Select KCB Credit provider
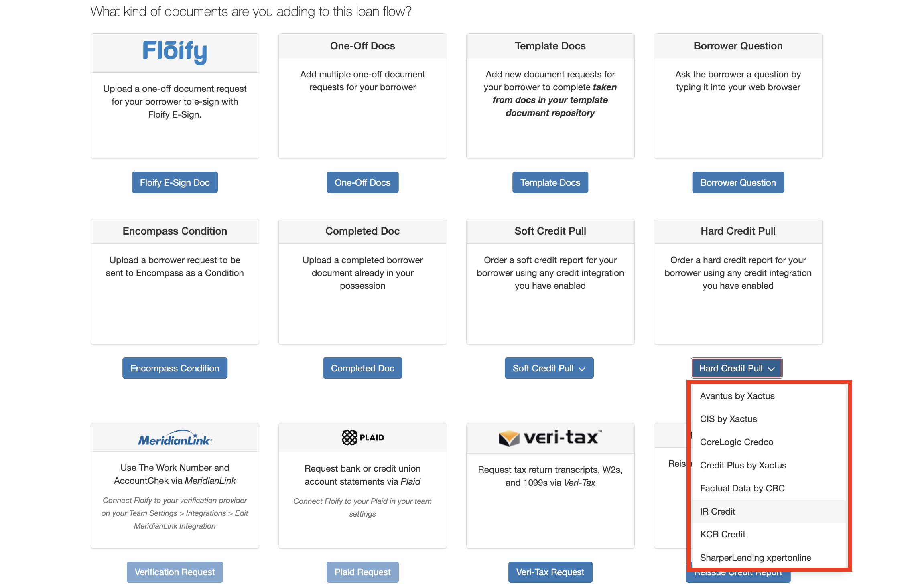This screenshot has width=918, height=588. tap(723, 534)
